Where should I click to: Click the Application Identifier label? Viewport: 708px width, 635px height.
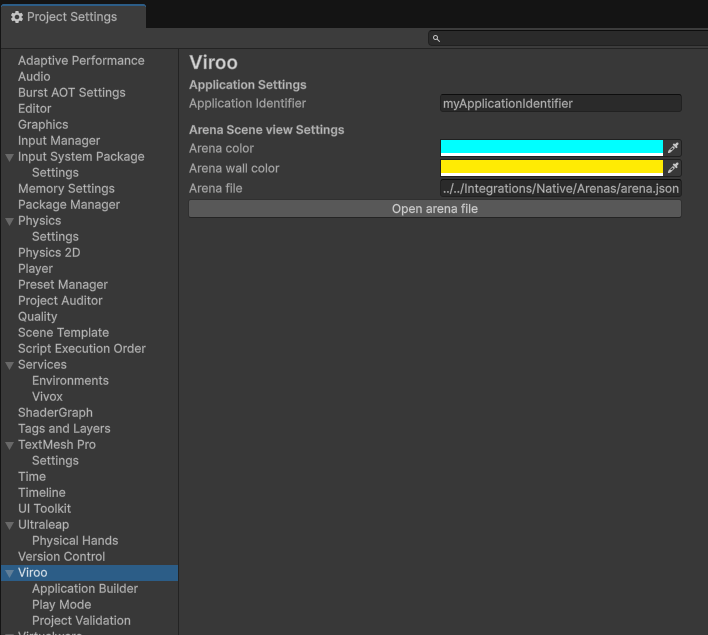(x=247, y=103)
